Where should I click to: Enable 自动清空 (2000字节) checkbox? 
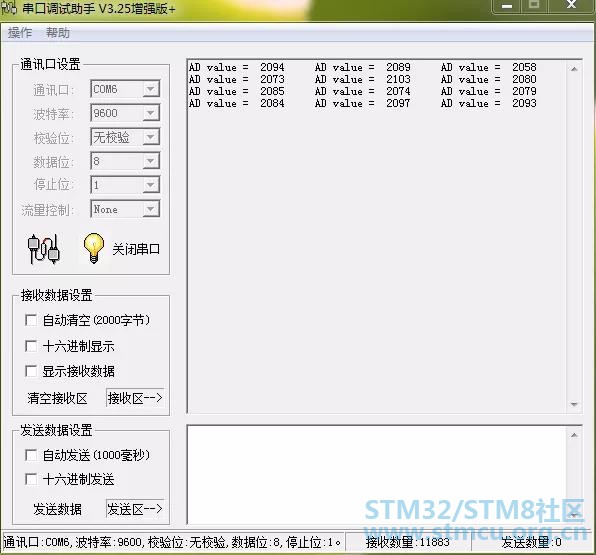tap(31, 320)
